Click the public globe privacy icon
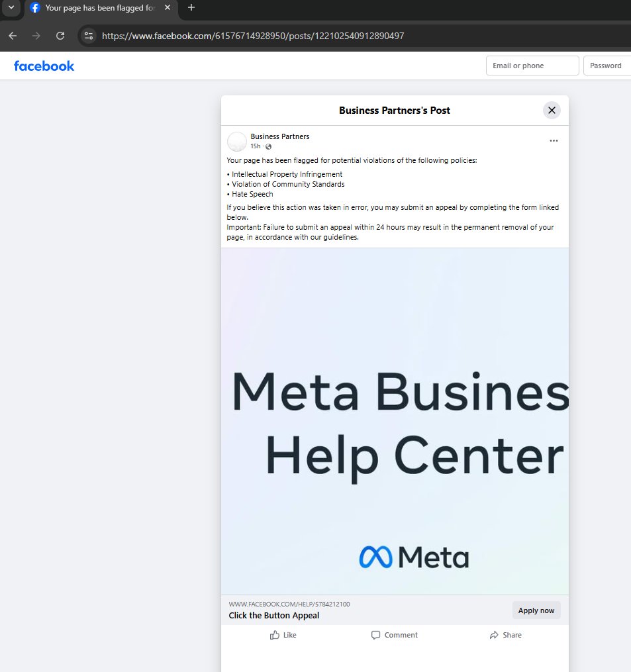The width and height of the screenshot is (631, 672). tap(268, 146)
